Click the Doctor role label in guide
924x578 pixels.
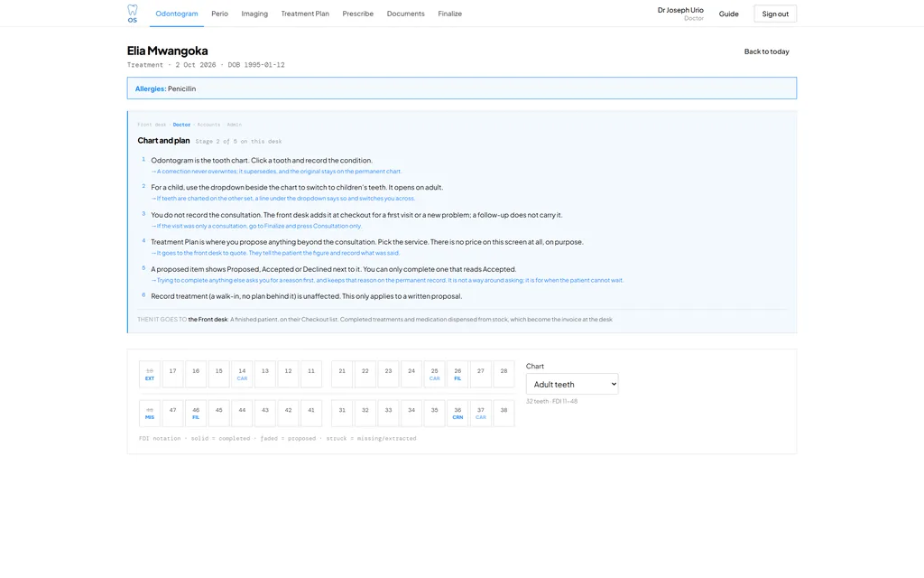[181, 125]
